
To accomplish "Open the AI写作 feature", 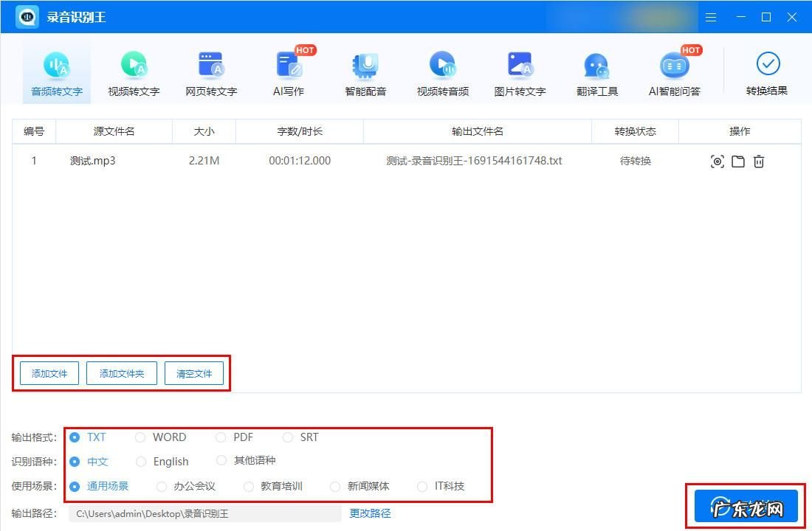I will [x=289, y=74].
